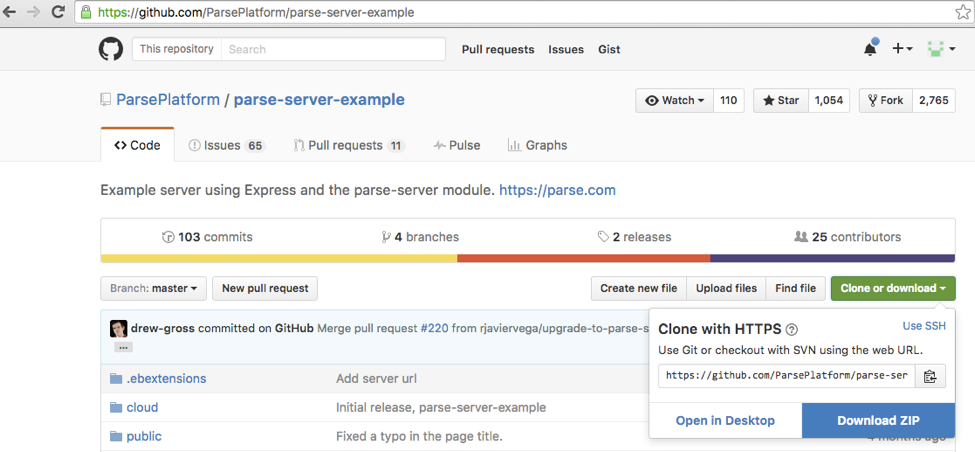Click the green padlock in the address bar
This screenshot has height=452, width=975.
click(86, 12)
